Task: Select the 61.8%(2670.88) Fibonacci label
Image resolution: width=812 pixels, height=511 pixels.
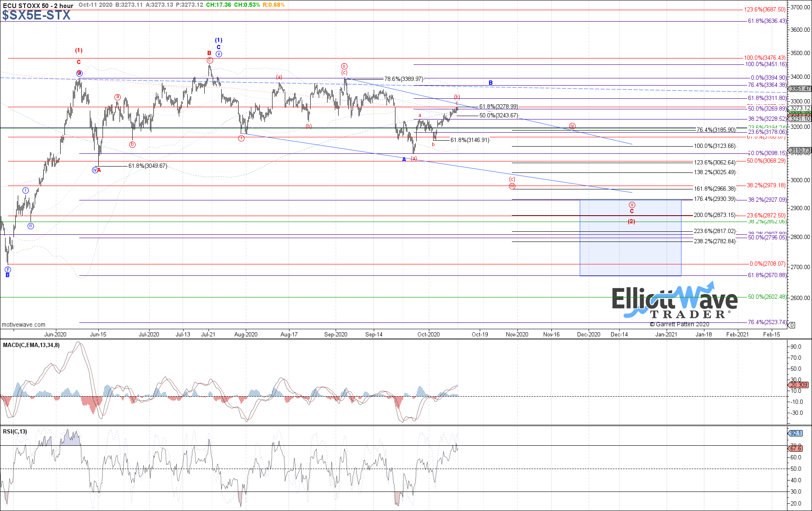Action: coord(767,275)
